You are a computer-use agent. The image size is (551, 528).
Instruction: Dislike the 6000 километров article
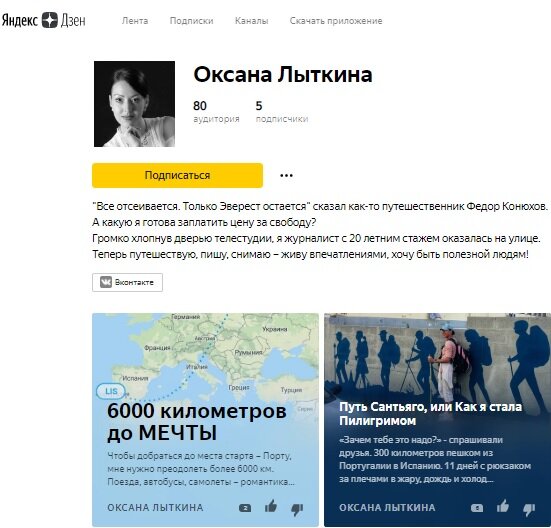click(x=297, y=509)
